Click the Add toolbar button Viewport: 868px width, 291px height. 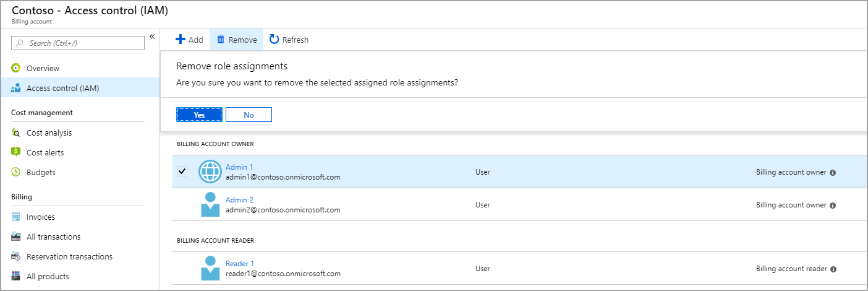coord(189,40)
